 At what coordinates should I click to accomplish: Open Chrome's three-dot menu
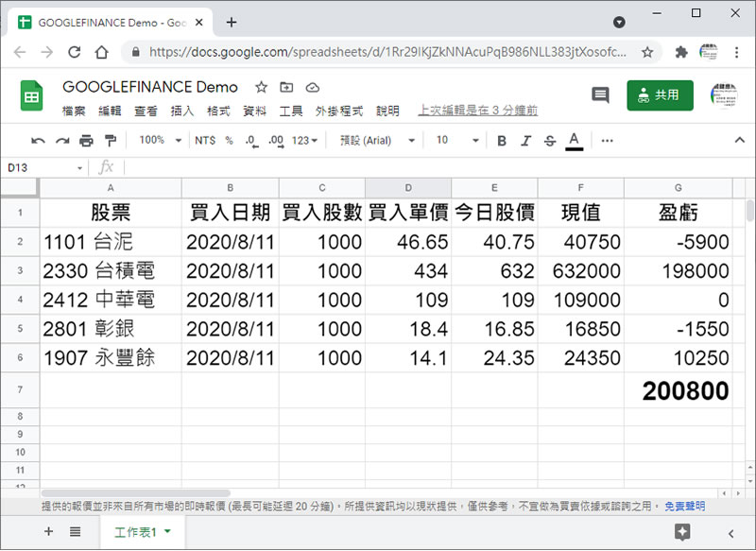point(736,52)
